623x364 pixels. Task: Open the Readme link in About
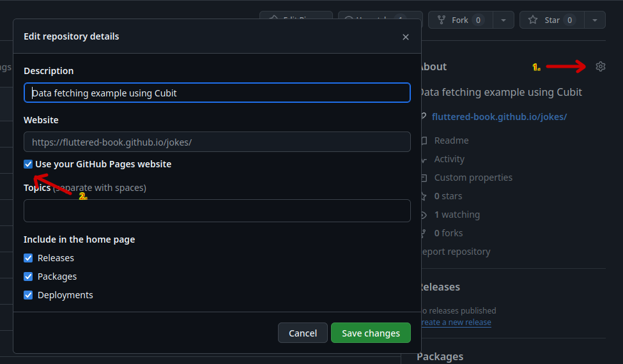pos(451,140)
